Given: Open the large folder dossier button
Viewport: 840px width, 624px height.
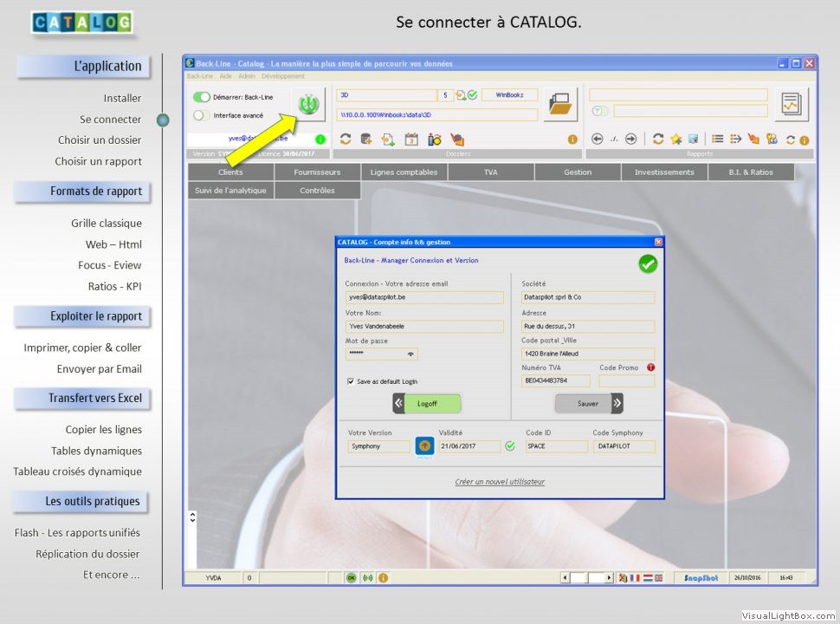Looking at the screenshot, I should [x=560, y=104].
